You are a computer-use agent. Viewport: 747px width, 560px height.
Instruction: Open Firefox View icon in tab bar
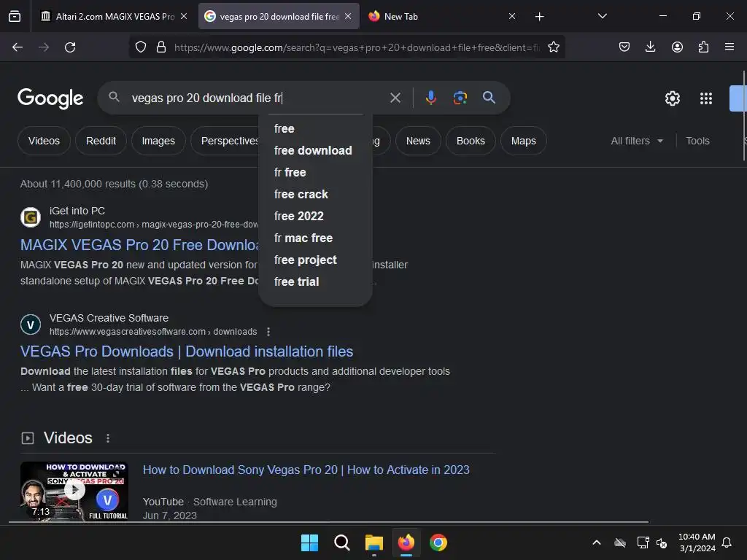point(15,16)
